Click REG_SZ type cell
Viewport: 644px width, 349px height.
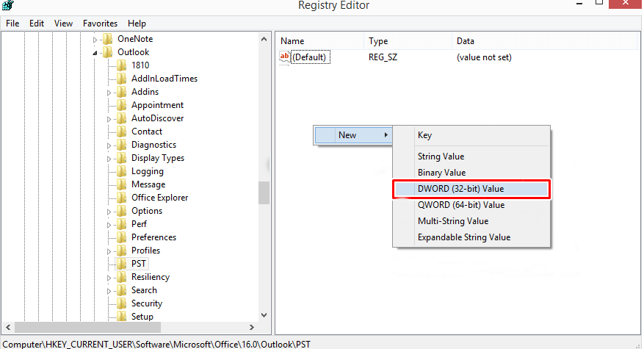383,57
